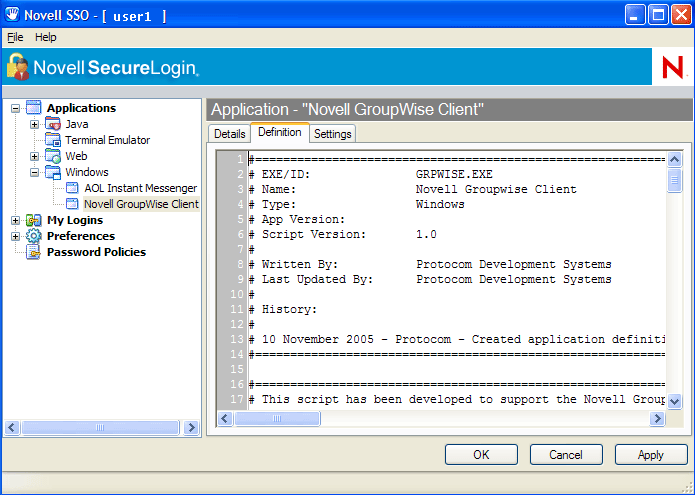Click the GRPWISE.EXE text in the script
695x495 pixels.
[454, 174]
